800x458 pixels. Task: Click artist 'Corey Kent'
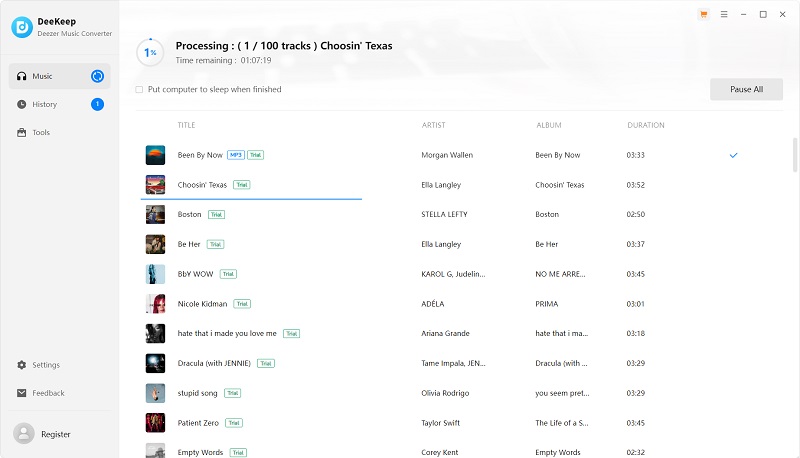coord(440,452)
